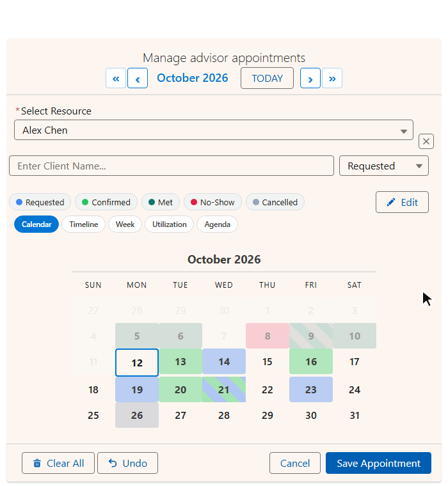Select October 29 on the calendar
This screenshot has height=486, width=448.
[x=267, y=415]
